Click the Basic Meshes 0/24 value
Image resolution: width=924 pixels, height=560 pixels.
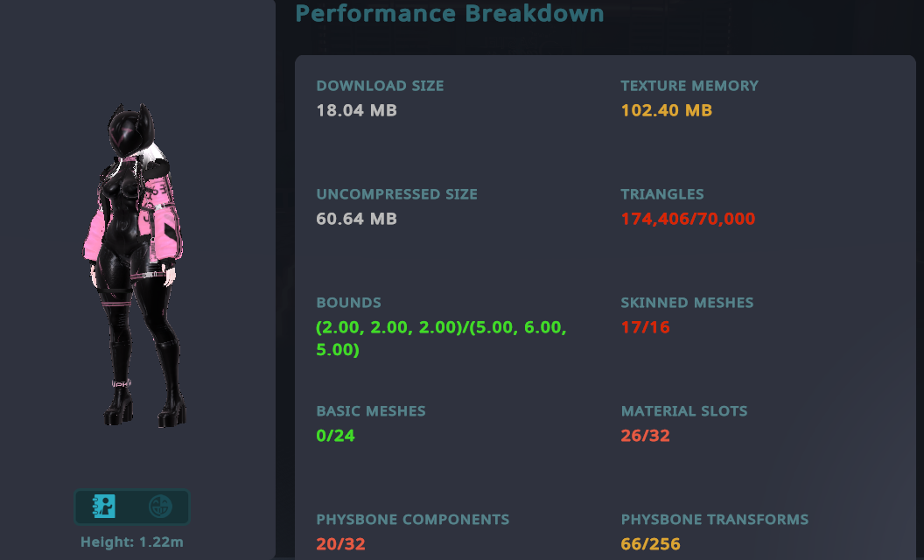[335, 436]
